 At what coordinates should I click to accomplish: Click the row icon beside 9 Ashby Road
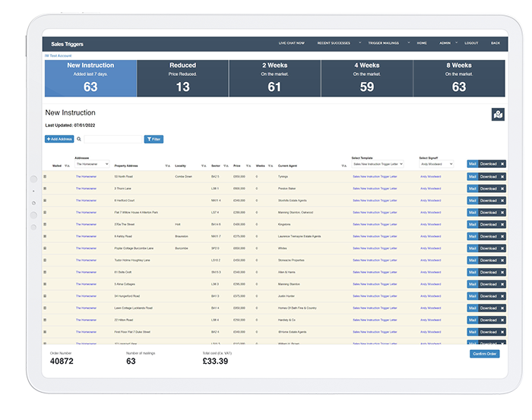[45, 236]
